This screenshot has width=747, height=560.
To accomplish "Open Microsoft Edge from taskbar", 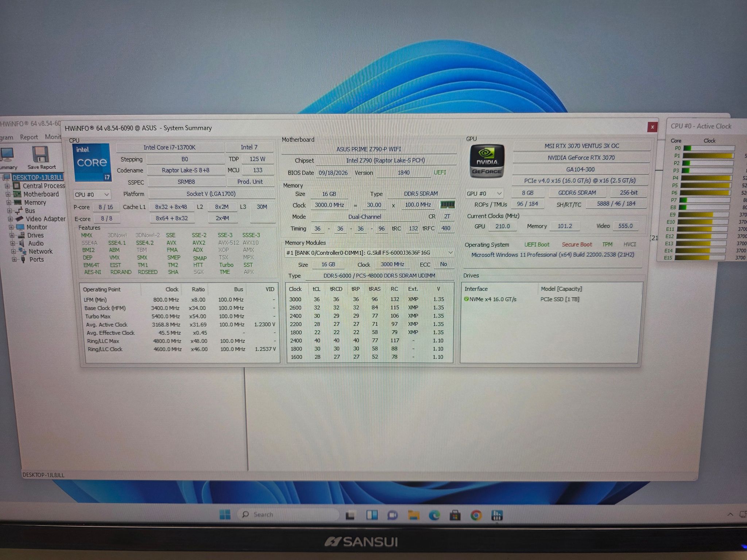I will tap(434, 515).
